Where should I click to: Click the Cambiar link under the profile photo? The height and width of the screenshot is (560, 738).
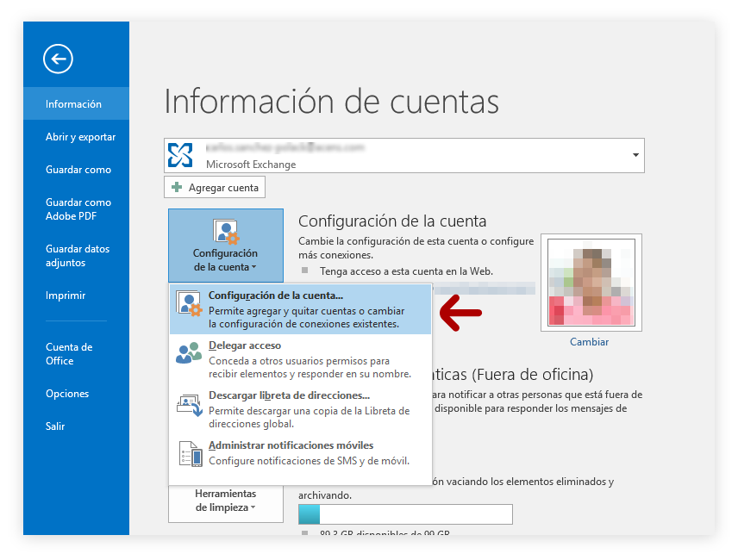coord(589,342)
